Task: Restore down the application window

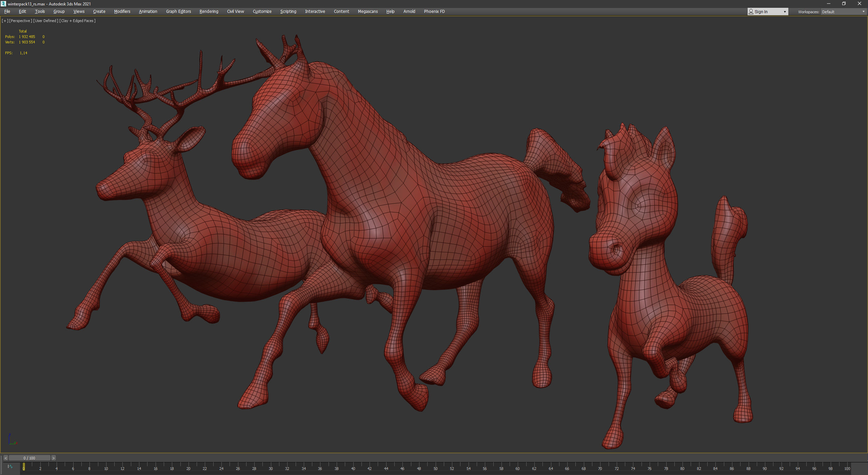Action: pyautogui.click(x=844, y=4)
